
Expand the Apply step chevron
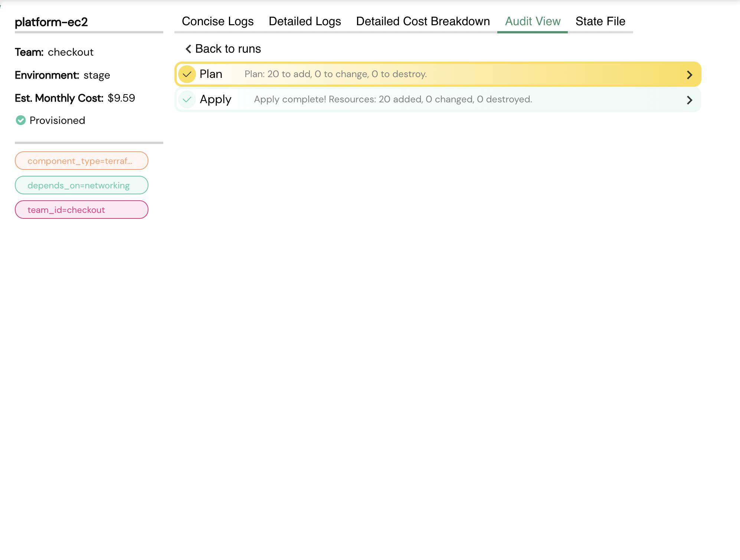pos(690,100)
